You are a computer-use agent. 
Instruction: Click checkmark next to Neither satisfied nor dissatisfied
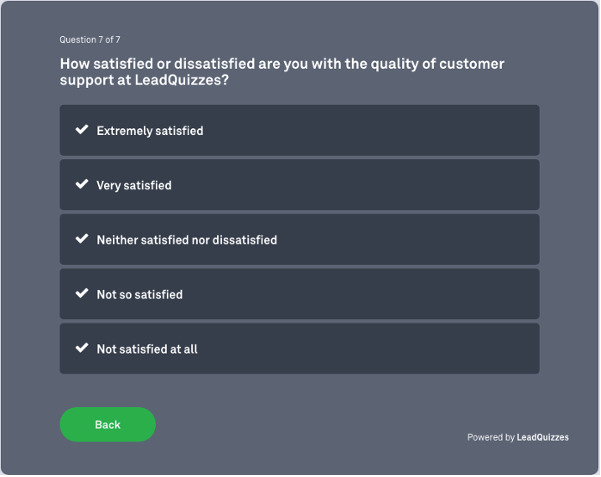(82, 240)
